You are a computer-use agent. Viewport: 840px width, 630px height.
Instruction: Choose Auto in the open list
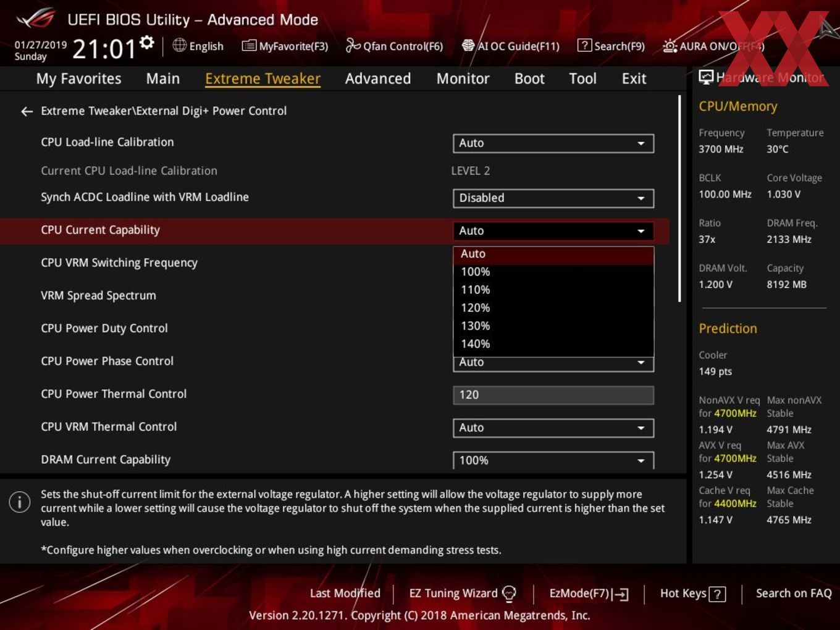coord(553,254)
